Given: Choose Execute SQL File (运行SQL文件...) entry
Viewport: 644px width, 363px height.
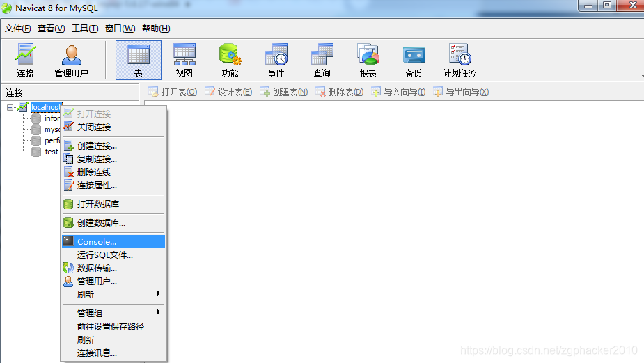Looking at the screenshot, I should pos(113,255).
